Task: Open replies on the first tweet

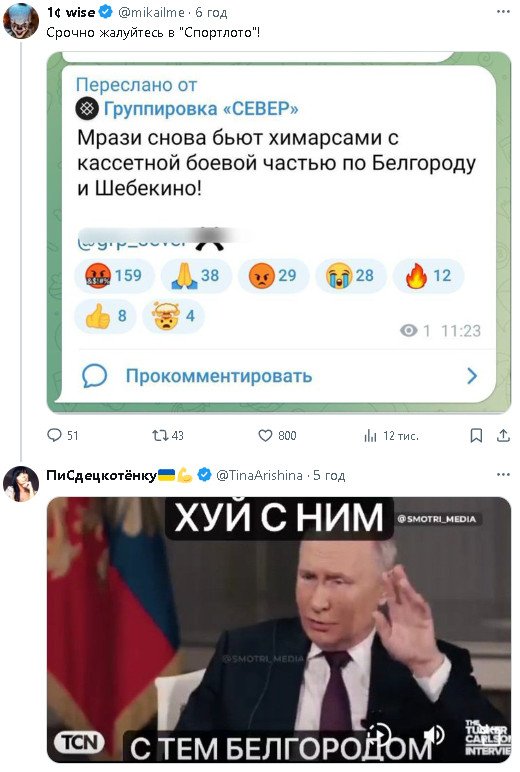Action: [62, 435]
